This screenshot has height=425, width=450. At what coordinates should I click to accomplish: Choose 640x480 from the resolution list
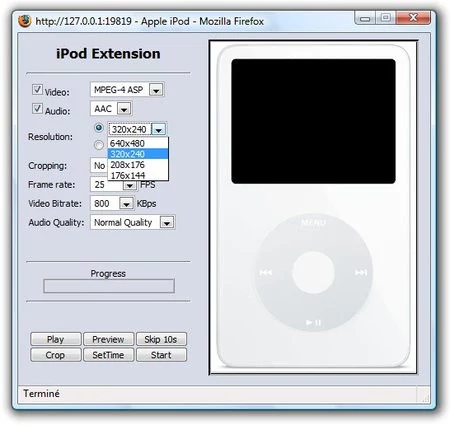point(138,143)
